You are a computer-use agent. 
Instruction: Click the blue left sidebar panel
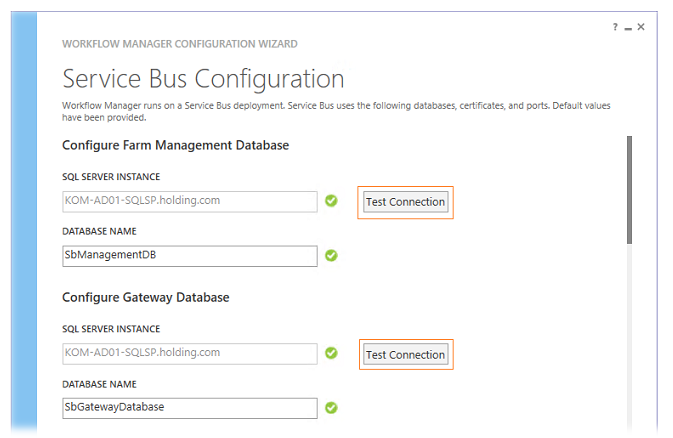[24, 221]
